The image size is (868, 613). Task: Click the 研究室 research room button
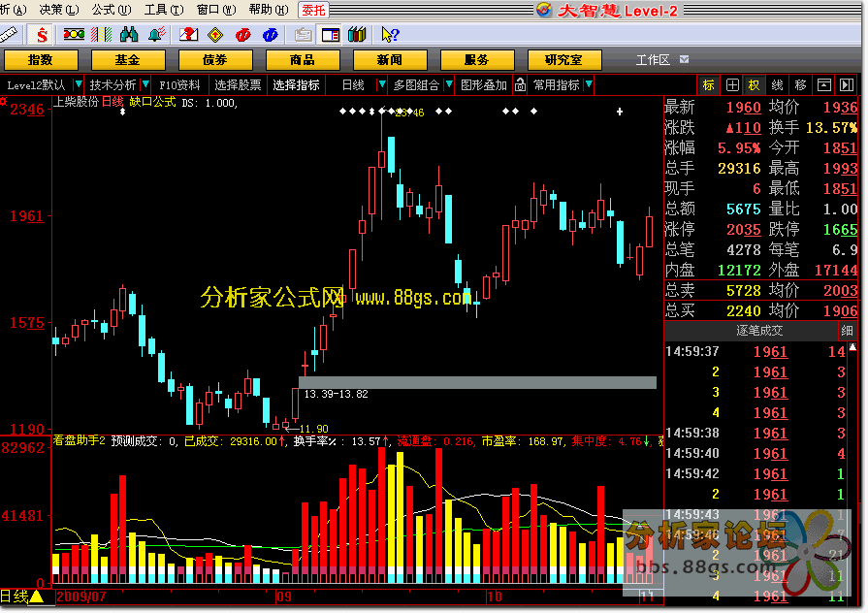pos(564,60)
